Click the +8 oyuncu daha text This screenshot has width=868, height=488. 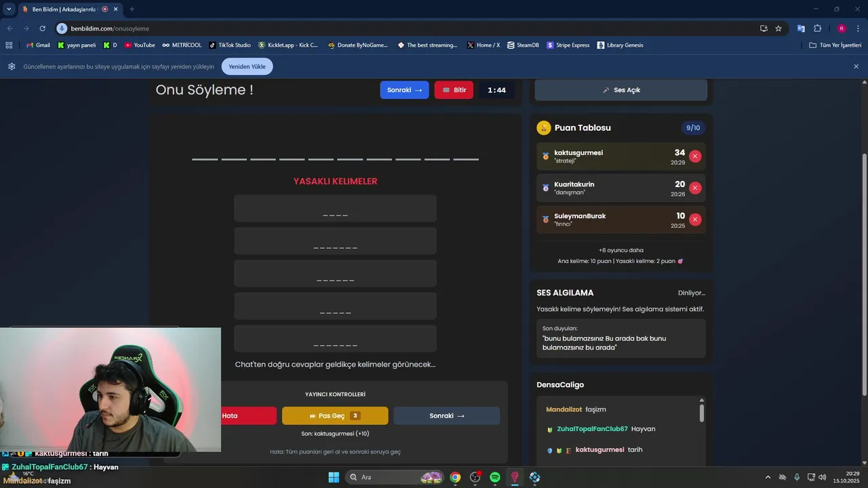[621, 250]
